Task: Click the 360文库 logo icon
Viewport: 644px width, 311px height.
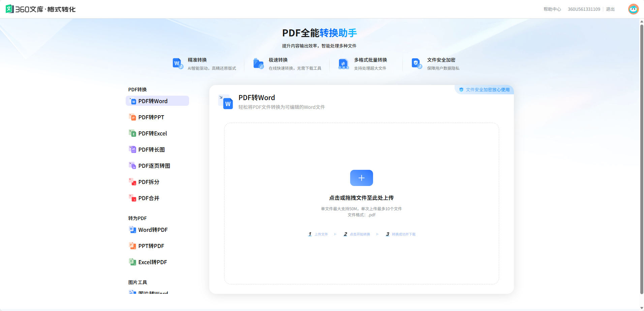Action: point(10,9)
